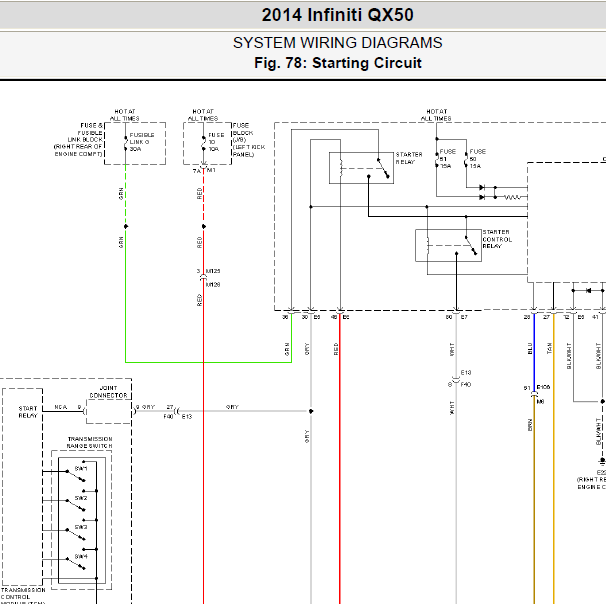Click the starter relay switch contact symbol
This screenshot has height=604, width=606.
[x=383, y=168]
